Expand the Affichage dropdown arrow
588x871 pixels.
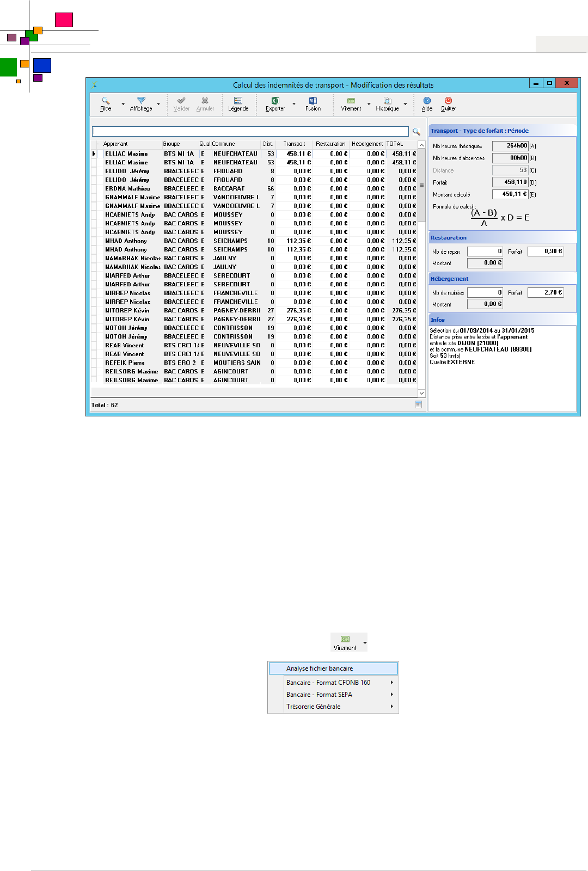[158, 103]
